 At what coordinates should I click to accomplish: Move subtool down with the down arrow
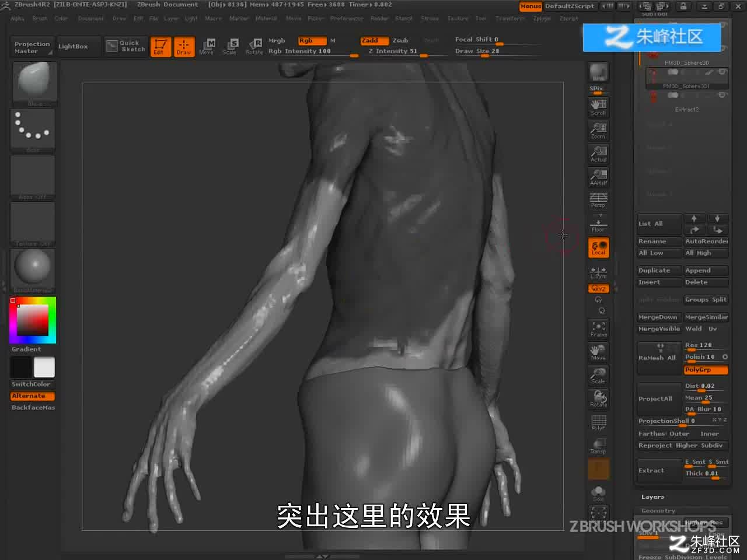click(x=717, y=219)
